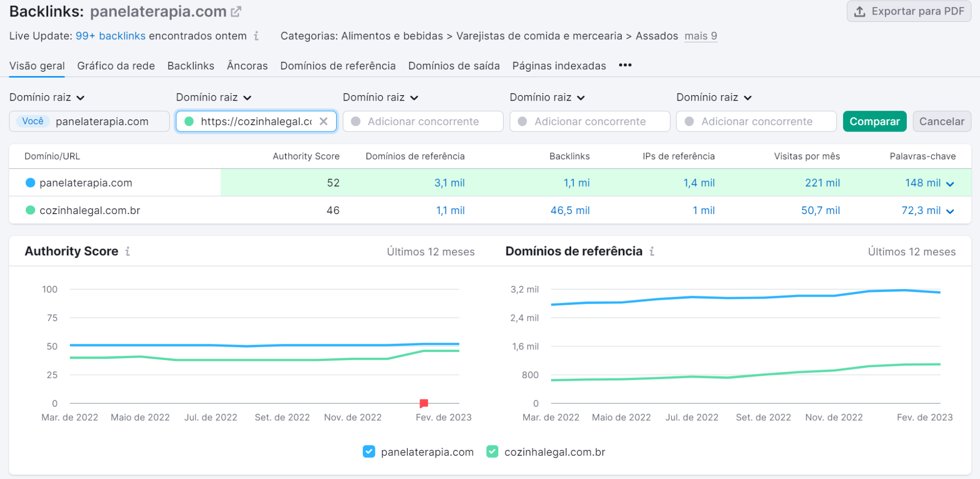Click 46,5 mil backlinks value
This screenshot has height=479, width=980.
pyautogui.click(x=570, y=211)
